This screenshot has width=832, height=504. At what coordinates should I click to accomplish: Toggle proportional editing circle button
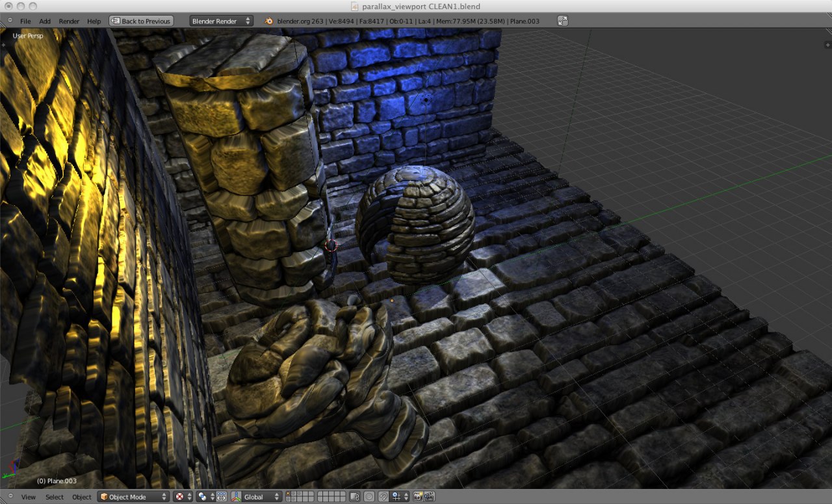(x=369, y=497)
